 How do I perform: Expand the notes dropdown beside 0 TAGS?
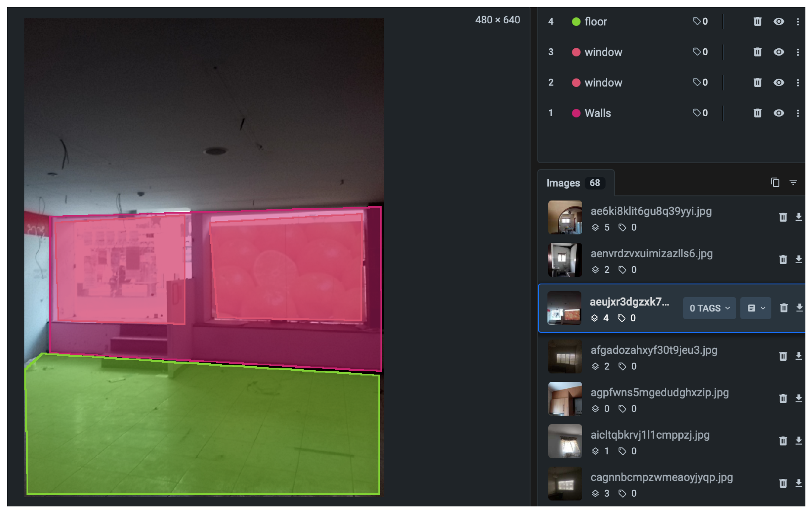(x=755, y=308)
